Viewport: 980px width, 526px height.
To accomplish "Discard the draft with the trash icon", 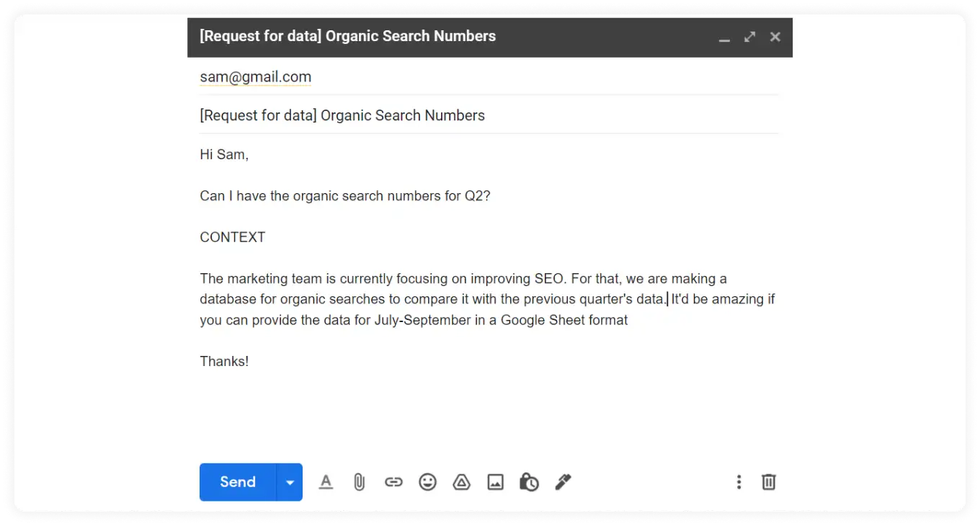I will click(768, 482).
